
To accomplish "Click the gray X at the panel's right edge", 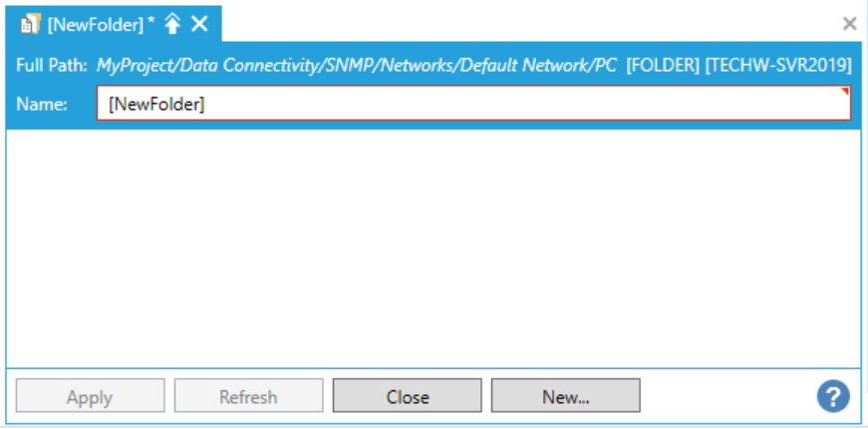I will (x=849, y=24).
